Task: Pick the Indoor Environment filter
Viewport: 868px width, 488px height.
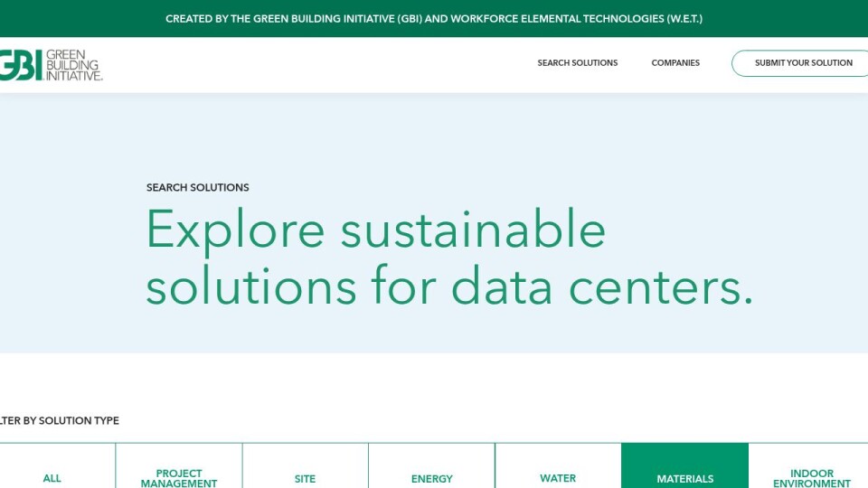Action: [811, 477]
